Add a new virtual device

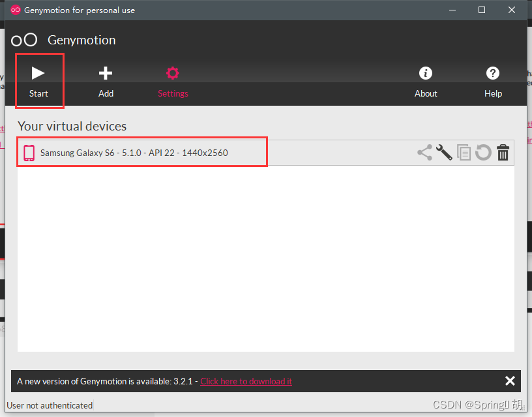tap(106, 82)
